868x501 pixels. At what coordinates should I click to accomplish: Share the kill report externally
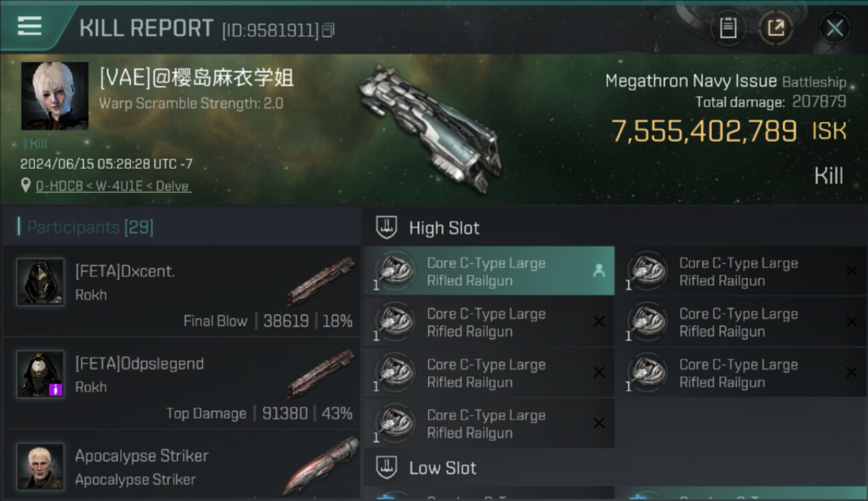776,28
